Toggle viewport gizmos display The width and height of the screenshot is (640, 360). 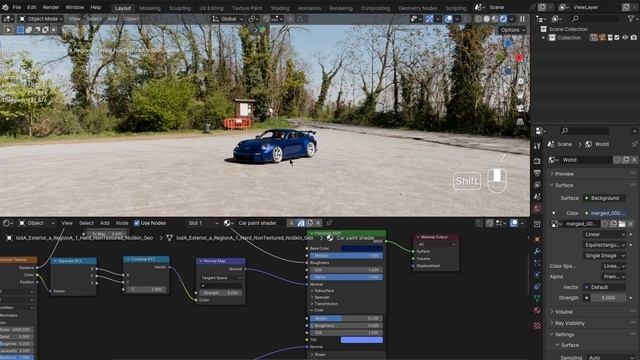(429, 19)
